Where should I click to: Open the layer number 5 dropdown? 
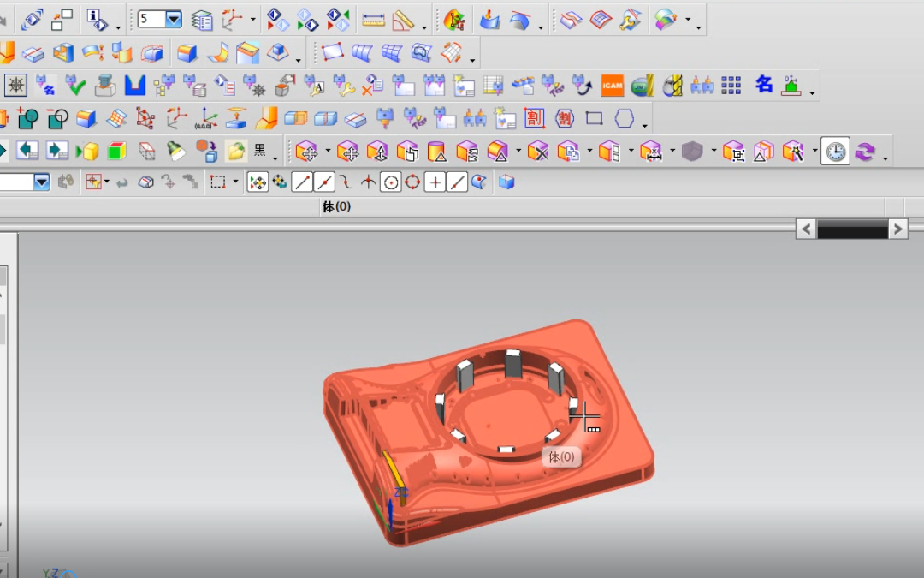pos(173,20)
